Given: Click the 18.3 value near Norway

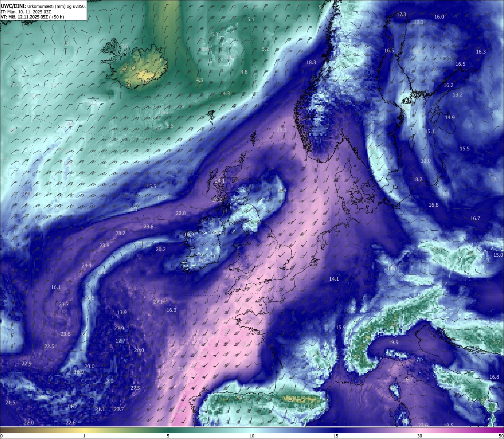Looking at the screenshot, I should tap(311, 63).
